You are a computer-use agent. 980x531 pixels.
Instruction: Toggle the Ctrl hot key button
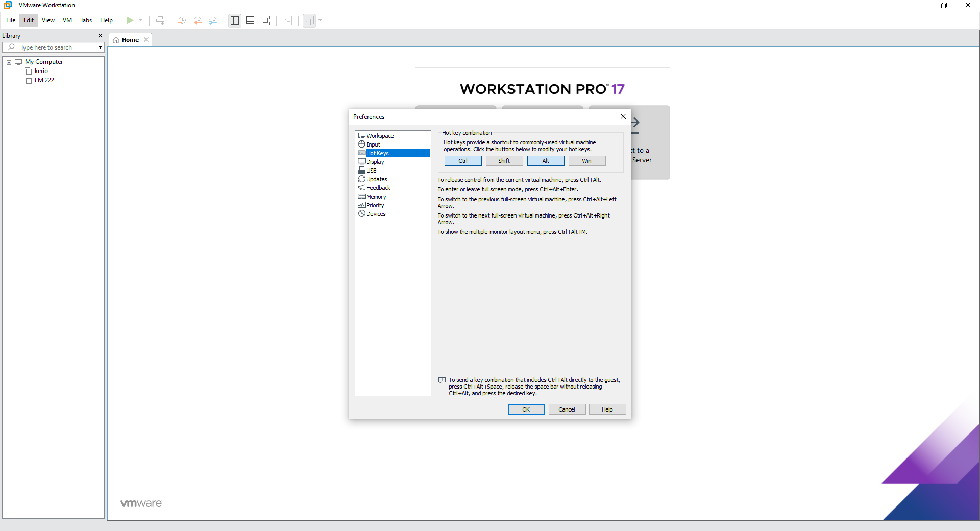463,161
